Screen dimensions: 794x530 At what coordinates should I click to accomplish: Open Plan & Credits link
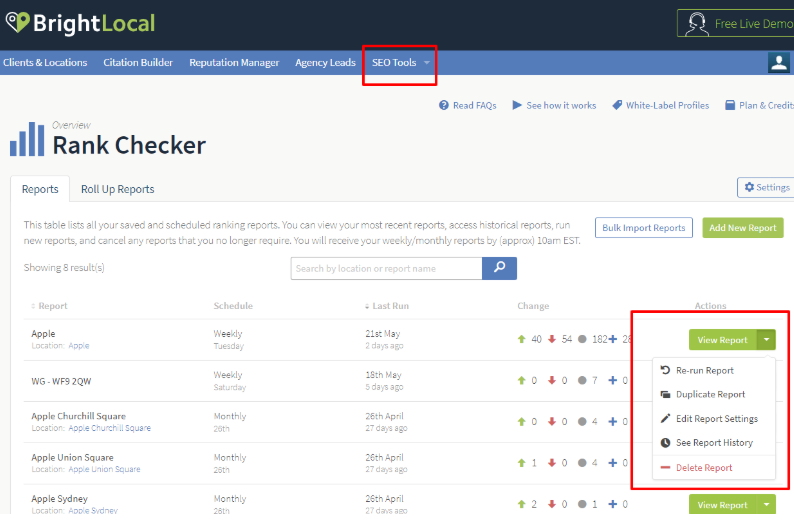[x=760, y=105]
